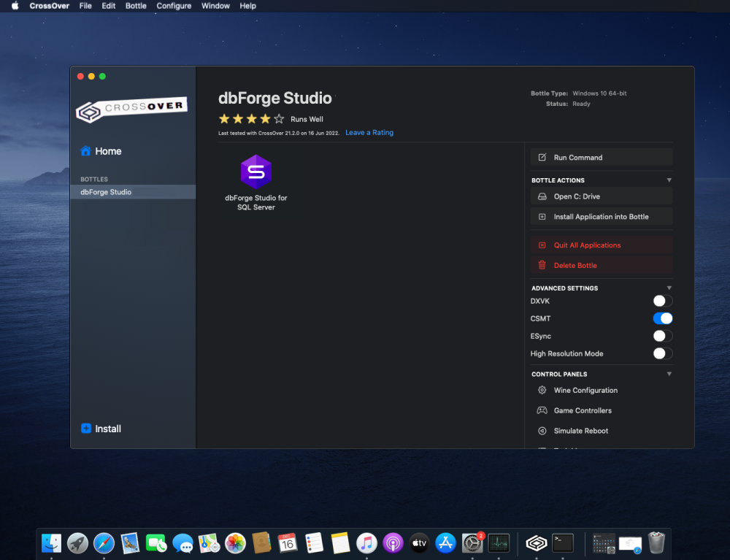The width and height of the screenshot is (730, 560).
Task: Open the Configure menu
Action: [174, 6]
